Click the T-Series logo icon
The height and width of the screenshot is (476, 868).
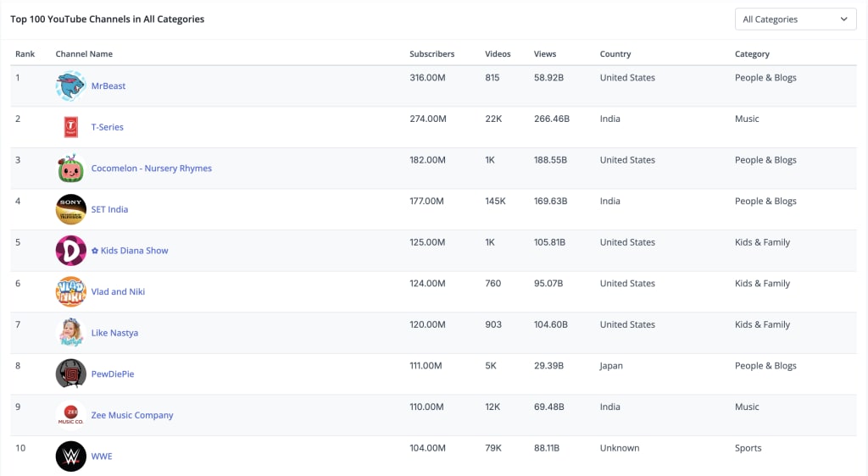click(71, 126)
